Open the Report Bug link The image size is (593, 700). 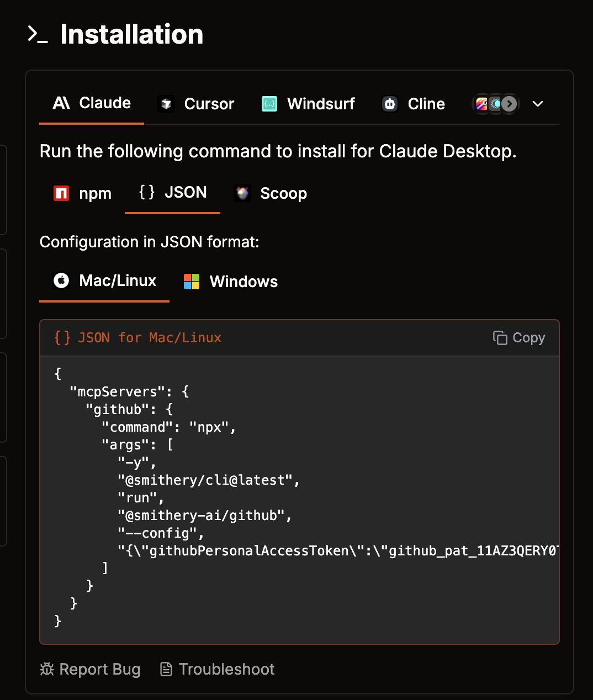click(x=91, y=669)
